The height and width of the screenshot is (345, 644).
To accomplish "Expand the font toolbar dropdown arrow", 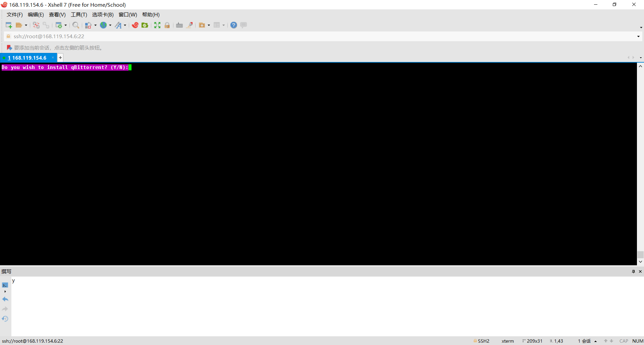I will (125, 25).
